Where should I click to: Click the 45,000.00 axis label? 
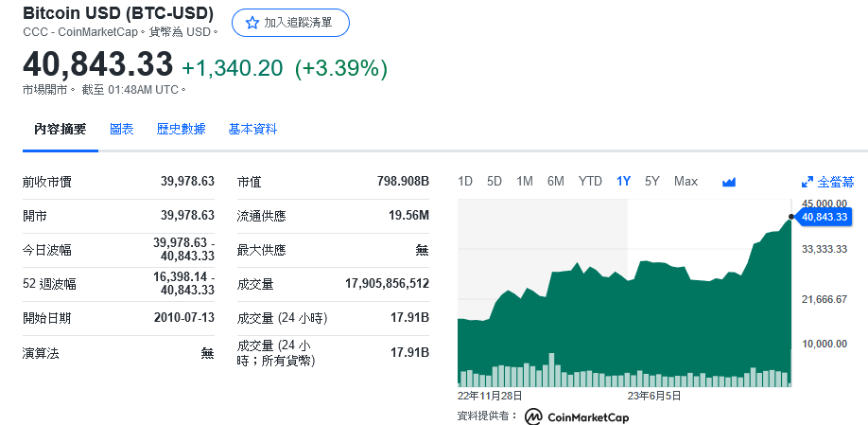825,204
